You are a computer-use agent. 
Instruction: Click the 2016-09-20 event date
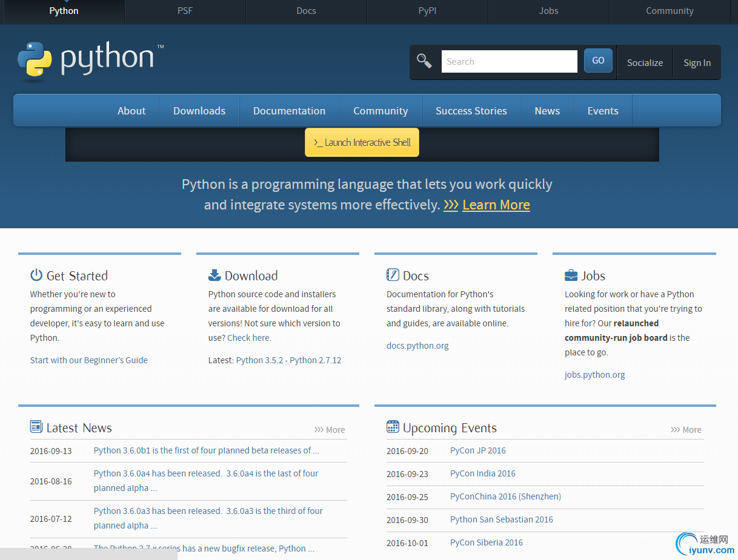407,451
